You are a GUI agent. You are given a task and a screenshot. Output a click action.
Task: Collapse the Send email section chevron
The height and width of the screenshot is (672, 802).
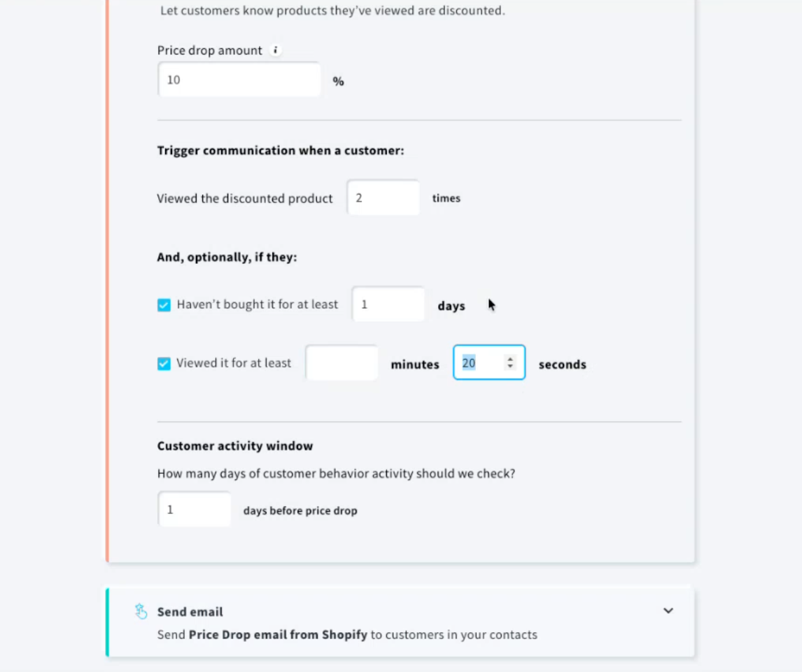[x=668, y=610]
